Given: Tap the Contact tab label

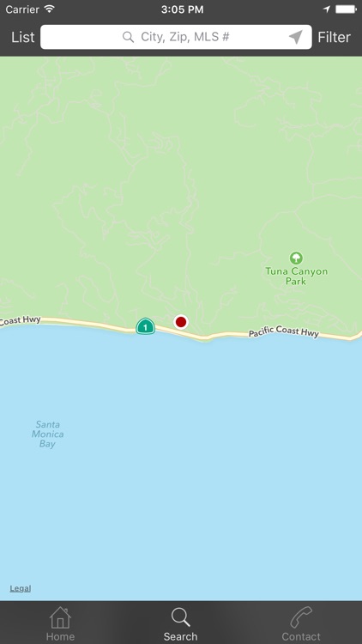Looking at the screenshot, I should pyautogui.click(x=301, y=636).
